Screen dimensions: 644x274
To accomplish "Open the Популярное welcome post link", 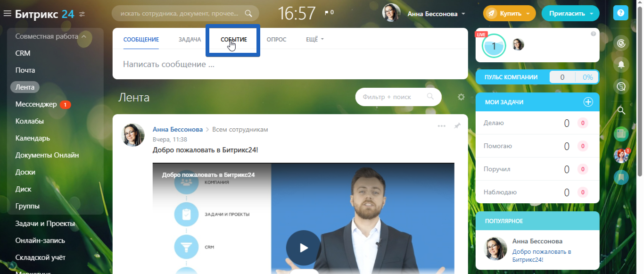I will 542,256.
